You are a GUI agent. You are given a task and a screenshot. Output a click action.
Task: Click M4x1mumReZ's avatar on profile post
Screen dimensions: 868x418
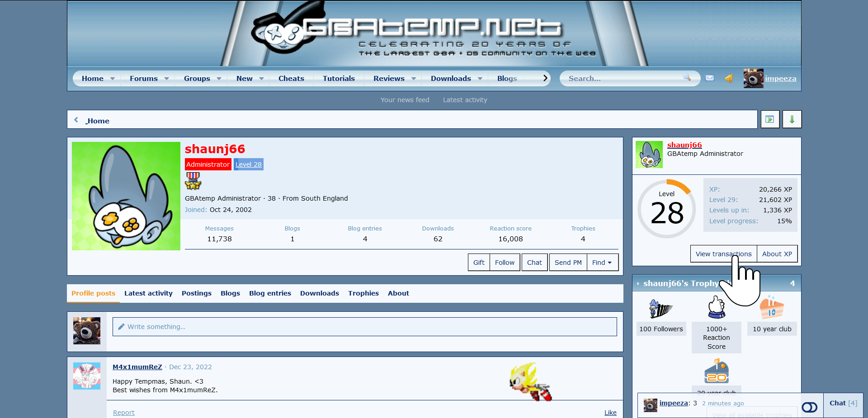point(87,376)
